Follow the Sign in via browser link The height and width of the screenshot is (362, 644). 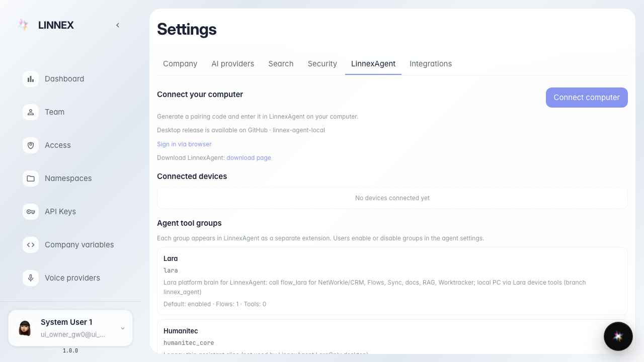coord(184,144)
